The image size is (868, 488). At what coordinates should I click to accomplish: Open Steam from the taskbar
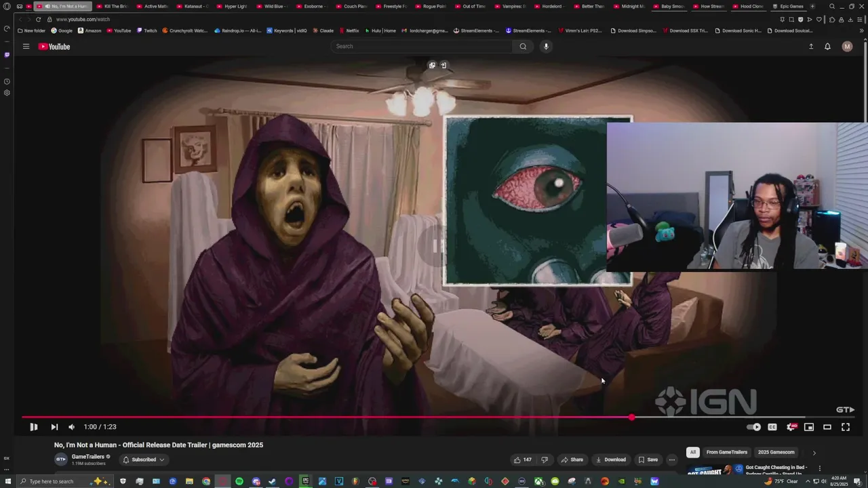(273, 481)
